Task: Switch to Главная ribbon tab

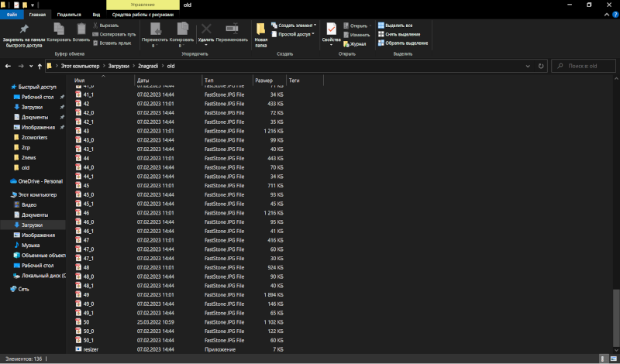Action: click(37, 15)
